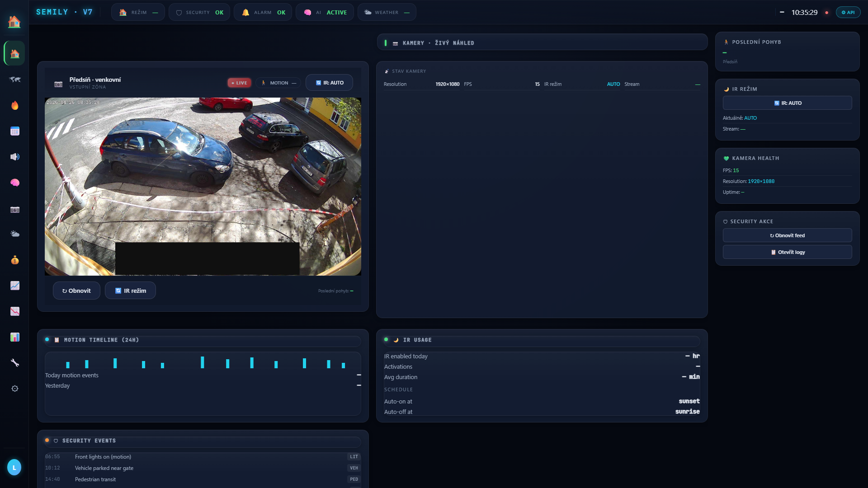Click the 'sunrise' Auto-off value
The width and height of the screenshot is (868, 488).
point(687,412)
